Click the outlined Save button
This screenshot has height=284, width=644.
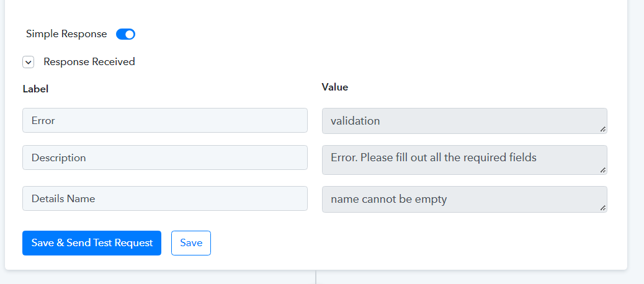(x=191, y=243)
